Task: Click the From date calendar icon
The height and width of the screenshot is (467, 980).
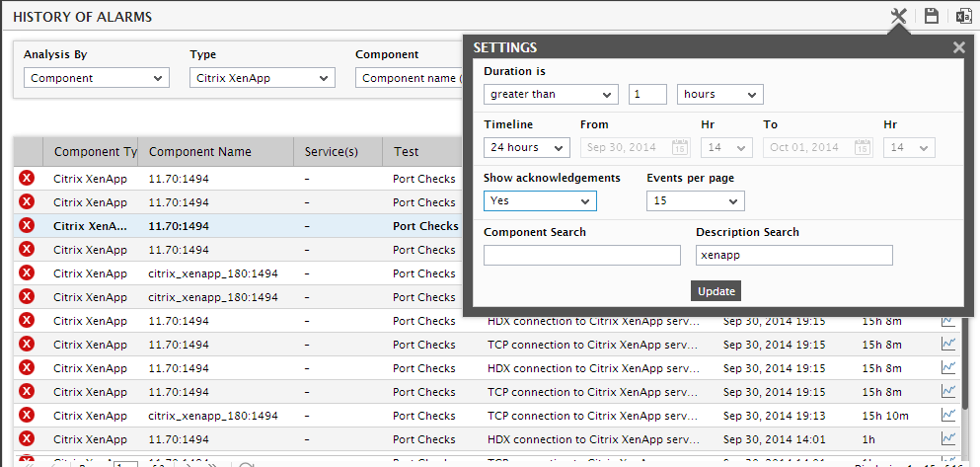Action: click(x=679, y=147)
